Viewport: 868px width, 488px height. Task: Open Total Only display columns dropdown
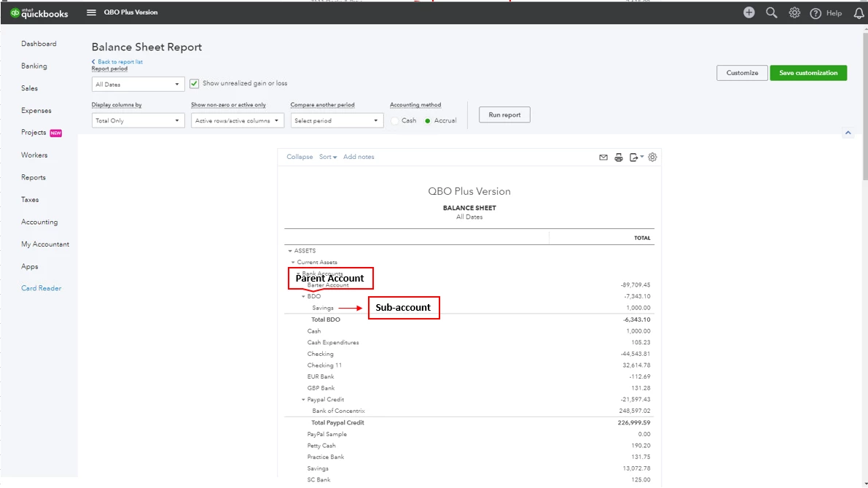137,120
